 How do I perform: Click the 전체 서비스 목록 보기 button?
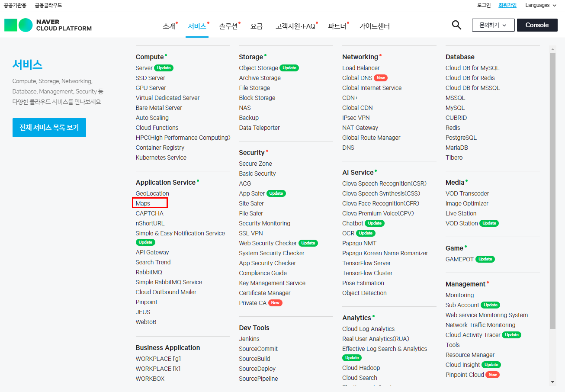point(49,128)
